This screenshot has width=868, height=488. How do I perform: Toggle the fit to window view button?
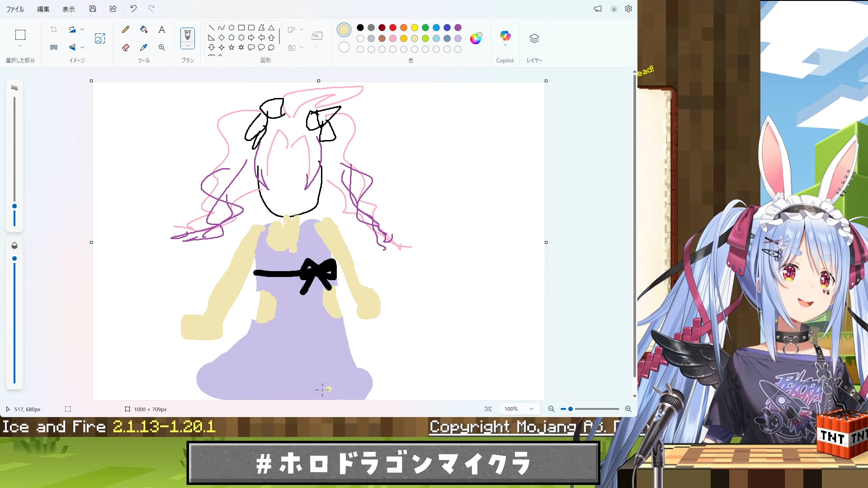[x=488, y=409]
